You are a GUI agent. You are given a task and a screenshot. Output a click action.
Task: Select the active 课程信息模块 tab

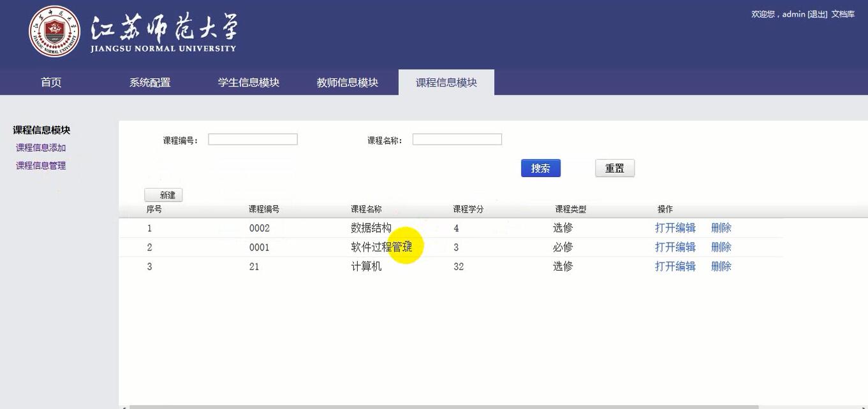[x=446, y=82]
